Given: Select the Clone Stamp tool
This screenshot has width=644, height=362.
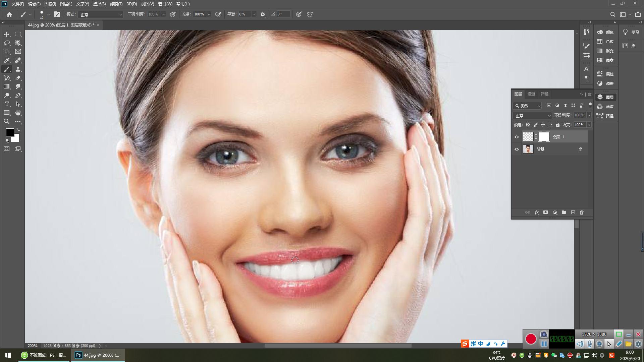Looking at the screenshot, I should [18, 69].
